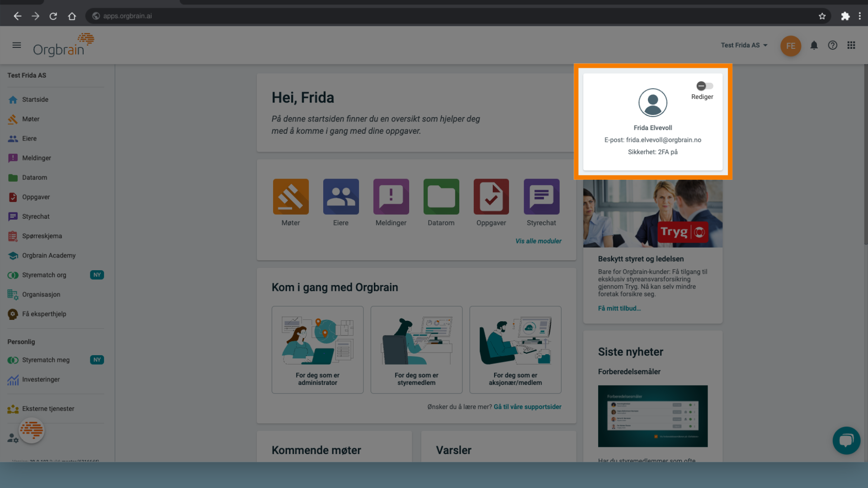The image size is (868, 488).
Task: Open the For deg som er administrator card
Action: [317, 350]
